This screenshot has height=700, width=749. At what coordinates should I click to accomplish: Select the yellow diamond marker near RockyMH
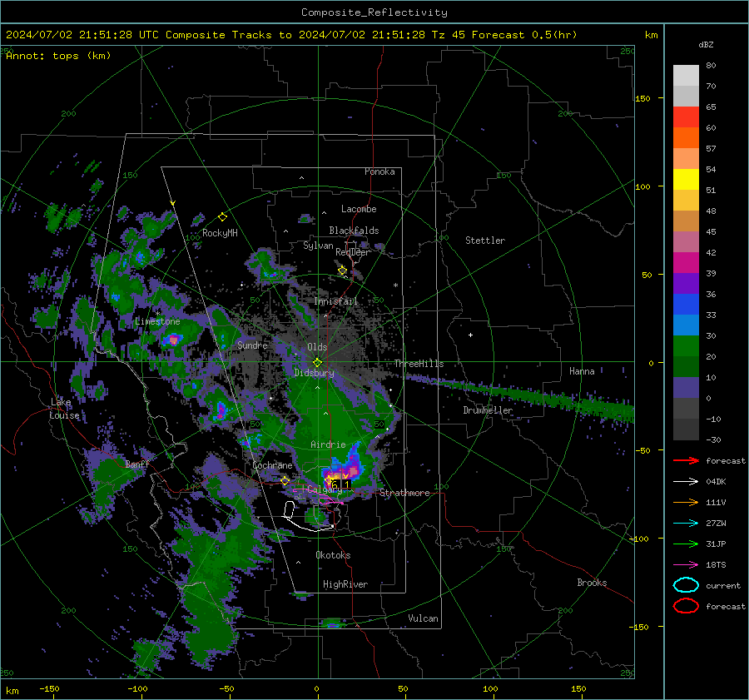[222, 217]
